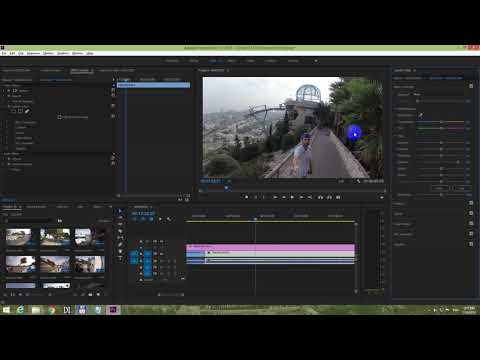The height and width of the screenshot is (360, 480).
Task: Toggle the fx switch for Opacity effect
Action: click(x=9, y=96)
